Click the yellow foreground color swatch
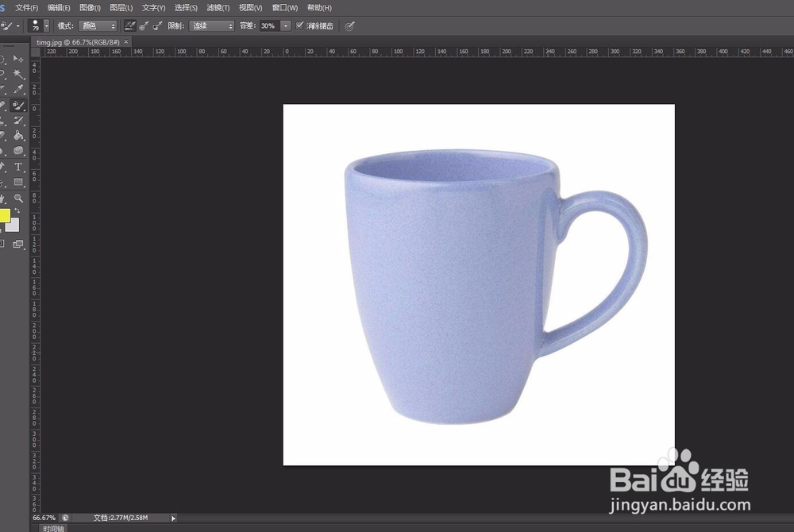The width and height of the screenshot is (794, 532). [4, 216]
